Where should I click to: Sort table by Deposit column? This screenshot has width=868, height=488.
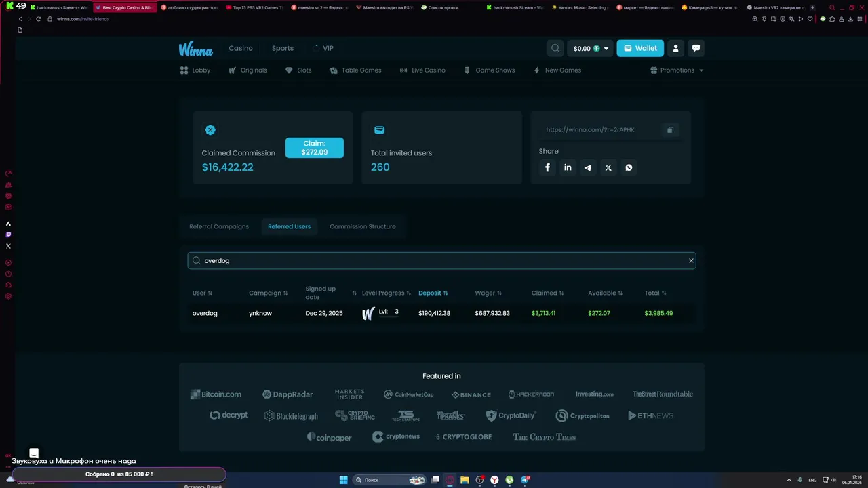click(433, 293)
